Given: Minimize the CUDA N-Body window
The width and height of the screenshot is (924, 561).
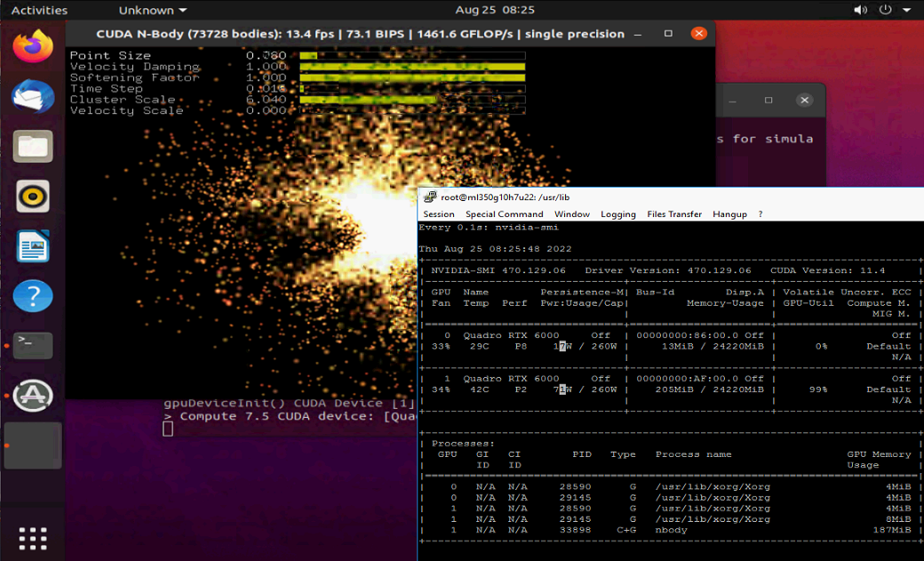Looking at the screenshot, I should 638,35.
